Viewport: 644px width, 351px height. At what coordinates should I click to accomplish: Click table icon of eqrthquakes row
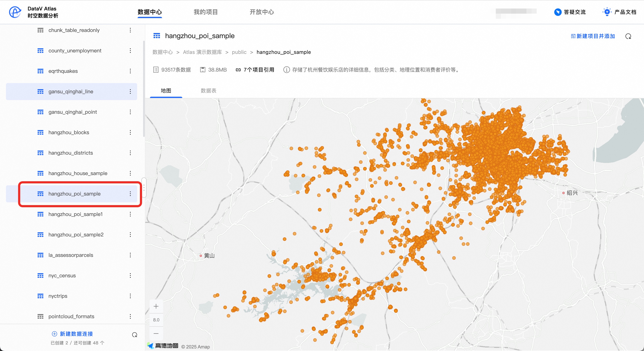click(40, 71)
